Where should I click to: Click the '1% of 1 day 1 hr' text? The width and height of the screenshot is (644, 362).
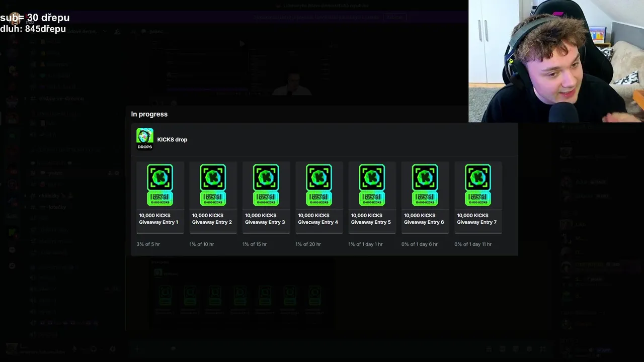click(x=365, y=244)
